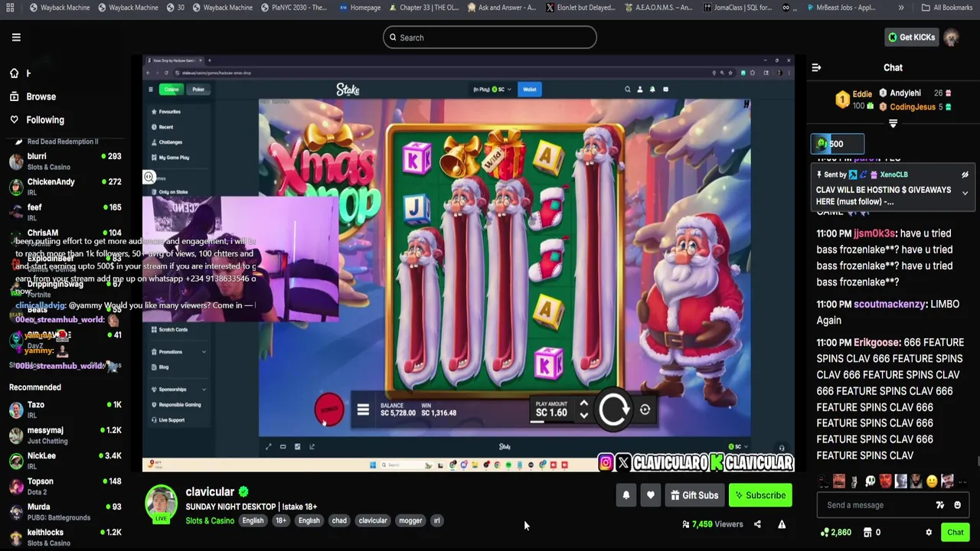The image size is (980, 551).
Task: Expand Promotions in Stake sidebar
Action: tap(178, 352)
